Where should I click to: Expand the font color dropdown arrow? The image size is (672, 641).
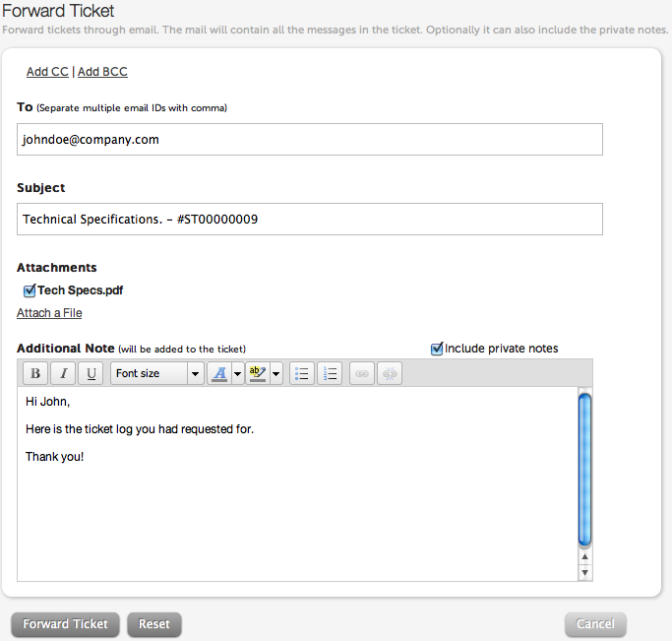[x=237, y=374]
